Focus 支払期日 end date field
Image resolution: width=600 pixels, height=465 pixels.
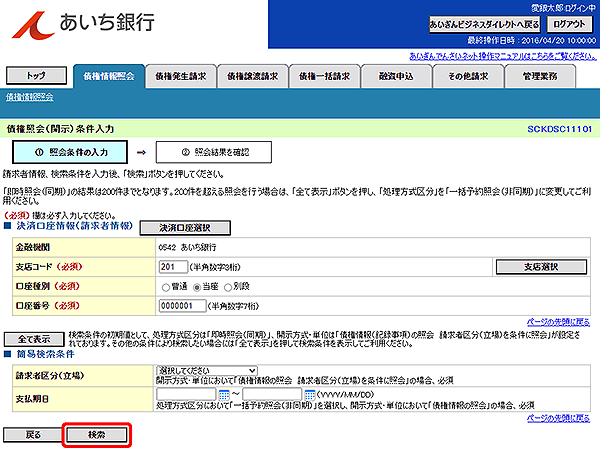coord(272,394)
